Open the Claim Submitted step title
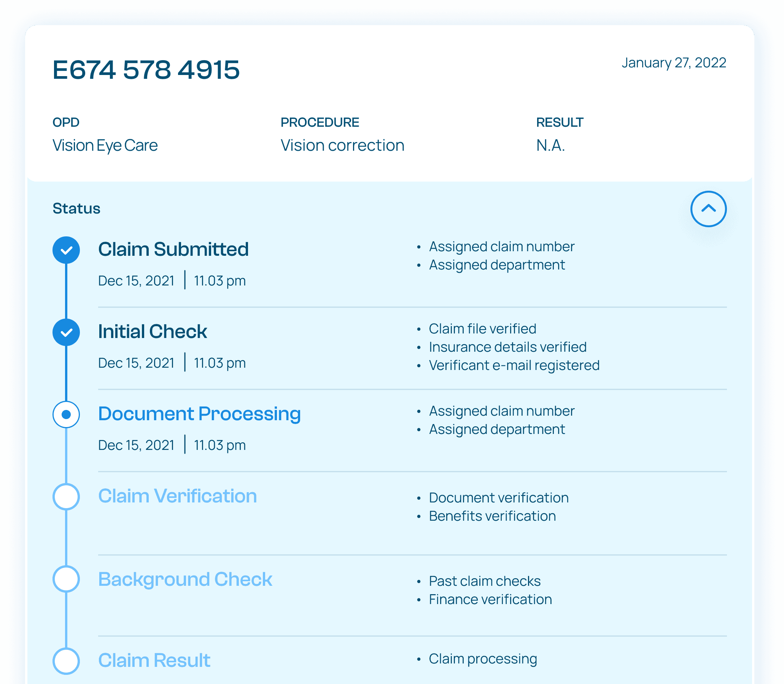Screen dimensions: 784x684 pyautogui.click(x=173, y=249)
